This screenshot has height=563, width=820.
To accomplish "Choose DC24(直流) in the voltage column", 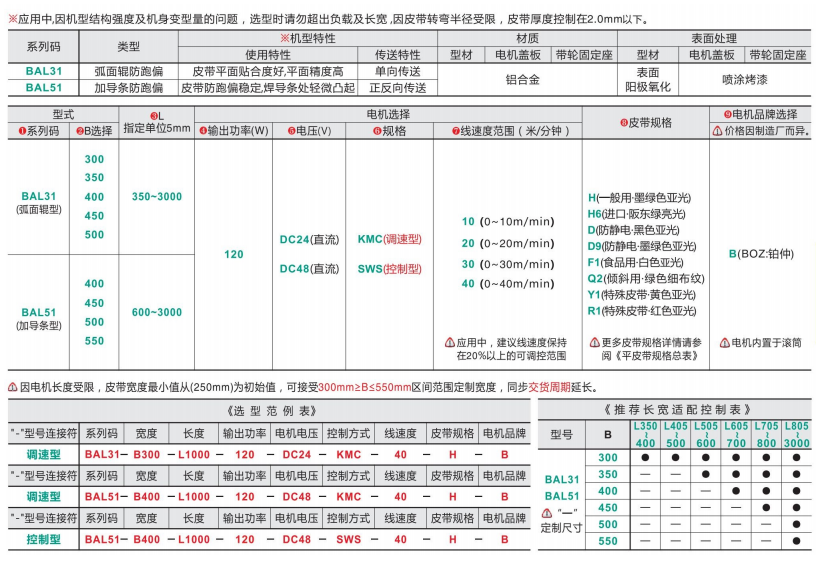I will pyautogui.click(x=308, y=240).
